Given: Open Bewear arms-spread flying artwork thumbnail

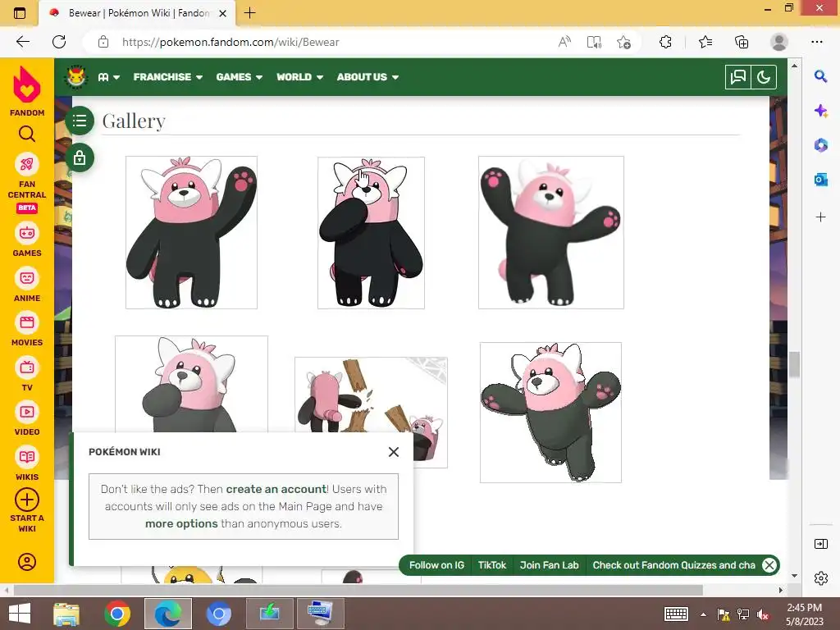Looking at the screenshot, I should point(550,413).
